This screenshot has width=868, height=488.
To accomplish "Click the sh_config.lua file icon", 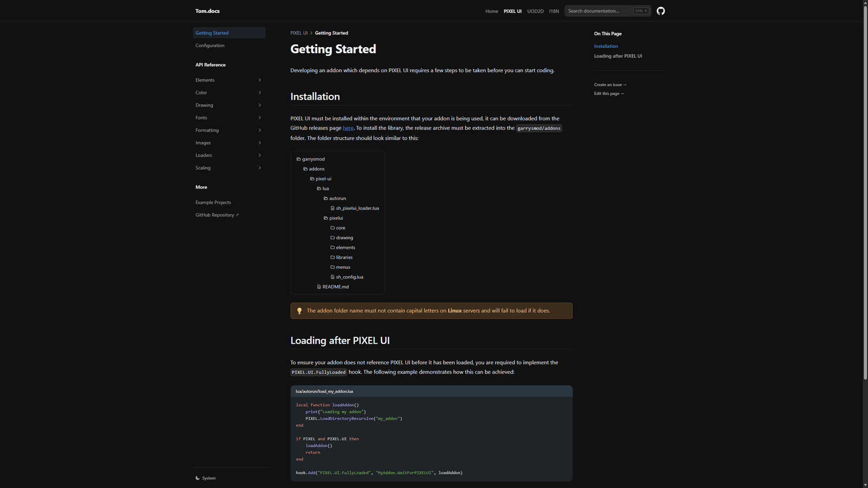I will point(333,277).
